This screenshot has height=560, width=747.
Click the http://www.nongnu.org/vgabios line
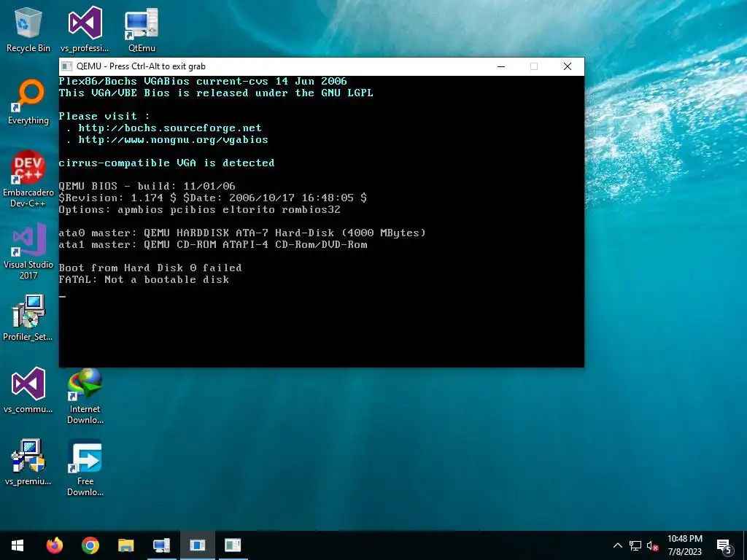coord(173,139)
